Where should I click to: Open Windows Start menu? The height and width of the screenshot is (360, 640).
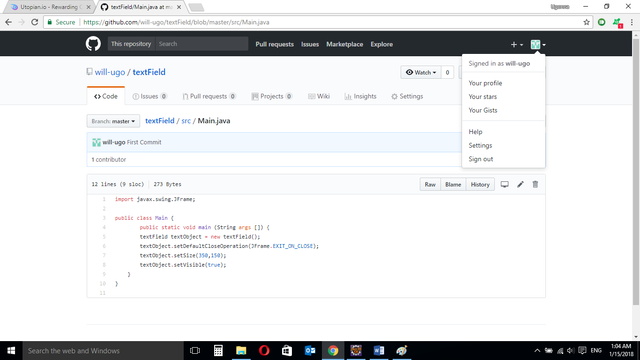tap(11, 351)
